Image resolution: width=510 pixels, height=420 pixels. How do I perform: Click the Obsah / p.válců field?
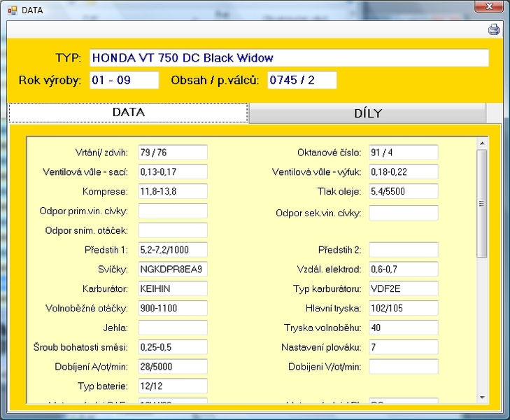point(302,80)
